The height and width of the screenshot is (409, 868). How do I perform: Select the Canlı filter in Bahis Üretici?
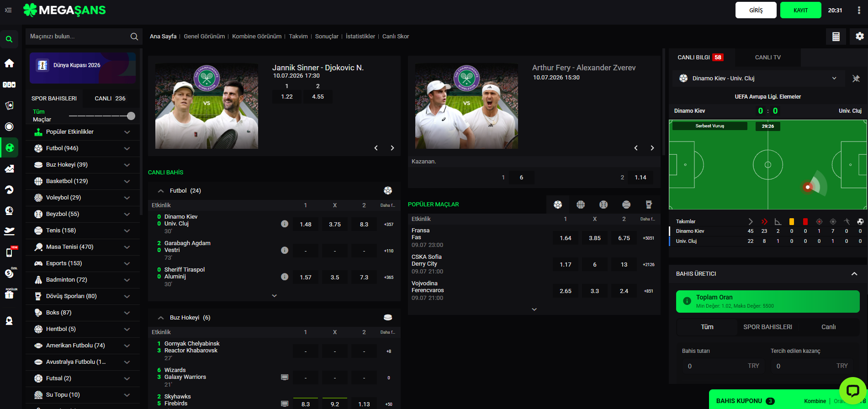pyautogui.click(x=828, y=327)
